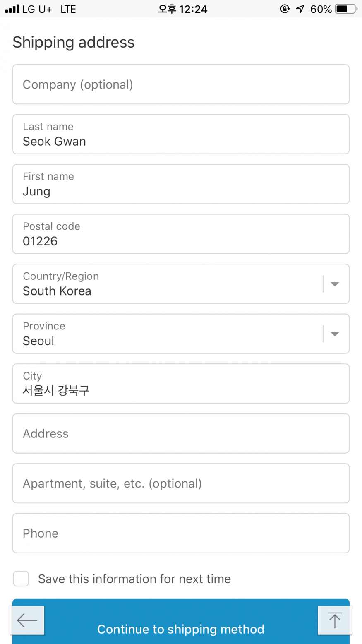Tap the clock time in status bar

point(182,9)
